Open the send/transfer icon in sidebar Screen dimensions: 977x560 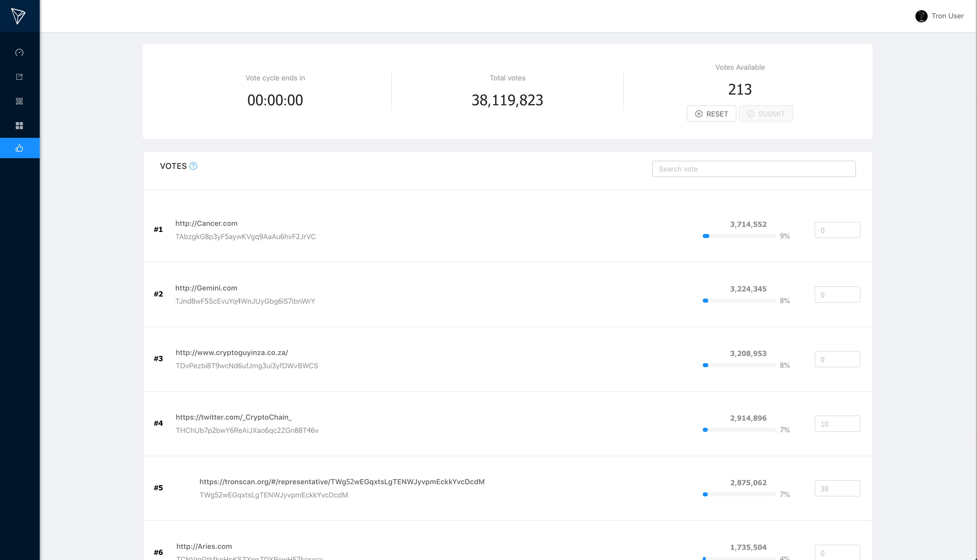pos(19,77)
